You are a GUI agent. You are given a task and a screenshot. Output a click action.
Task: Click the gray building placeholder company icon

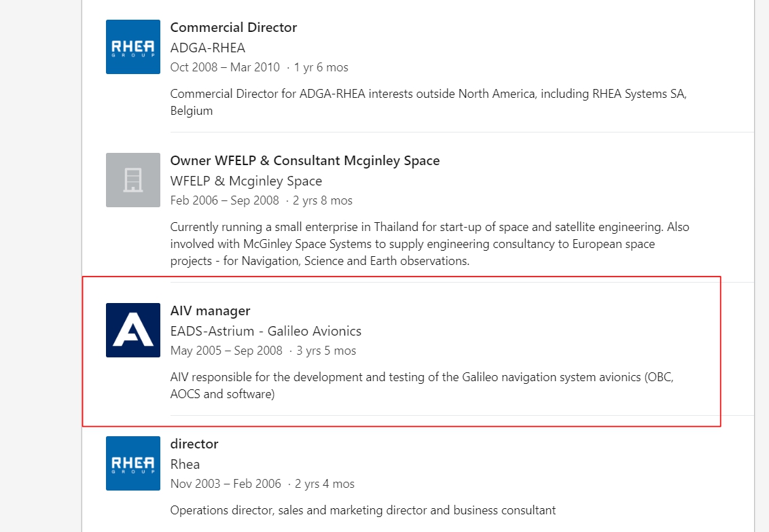point(132,180)
